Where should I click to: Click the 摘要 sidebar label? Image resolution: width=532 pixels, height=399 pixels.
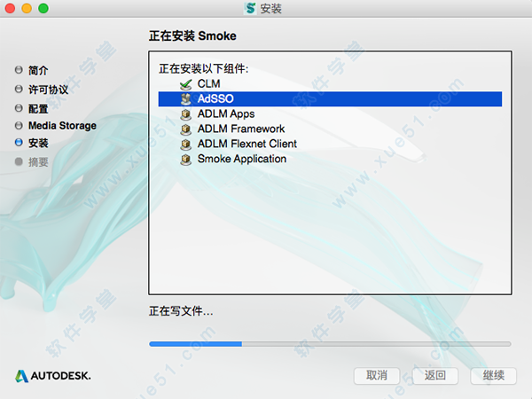(38, 162)
